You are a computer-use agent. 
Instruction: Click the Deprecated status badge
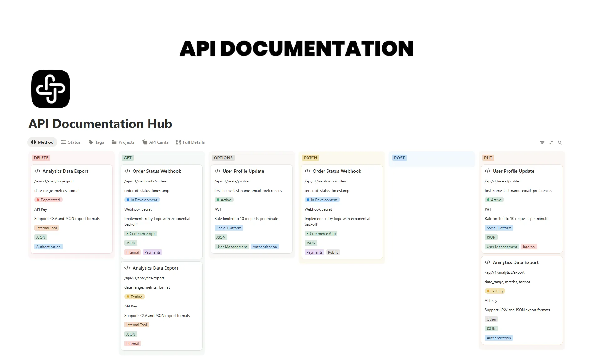(48, 200)
